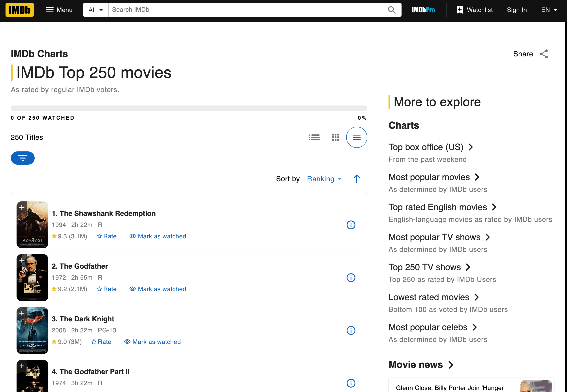Click the 9.0 star rating of Dark Knight
This screenshot has width=567, height=392.
(x=67, y=342)
